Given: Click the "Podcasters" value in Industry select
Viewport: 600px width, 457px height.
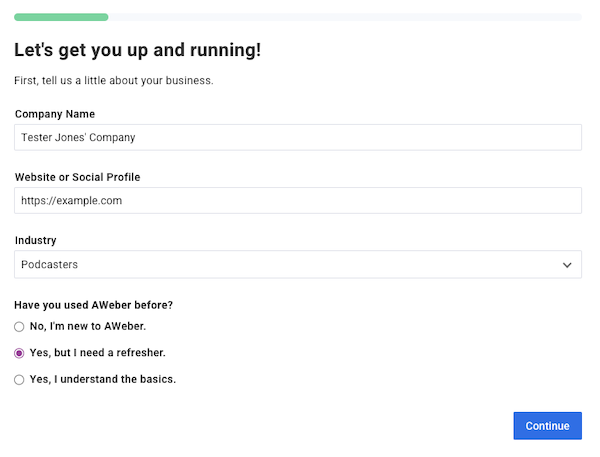Looking at the screenshot, I should [x=50, y=265].
